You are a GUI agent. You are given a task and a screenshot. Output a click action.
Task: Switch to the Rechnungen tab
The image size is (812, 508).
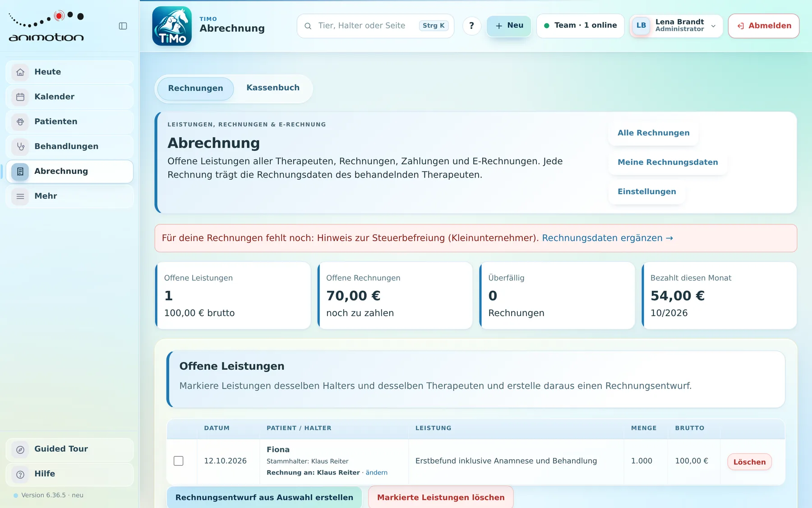195,89
